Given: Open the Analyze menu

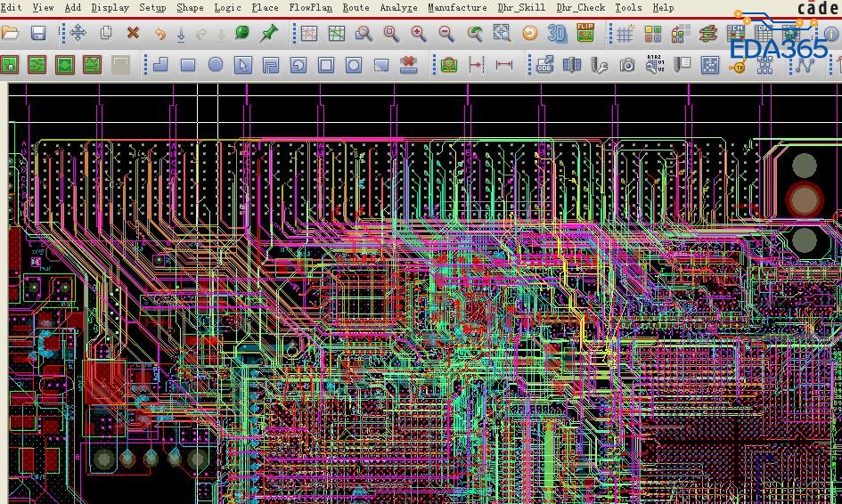Looking at the screenshot, I should click(x=399, y=7).
